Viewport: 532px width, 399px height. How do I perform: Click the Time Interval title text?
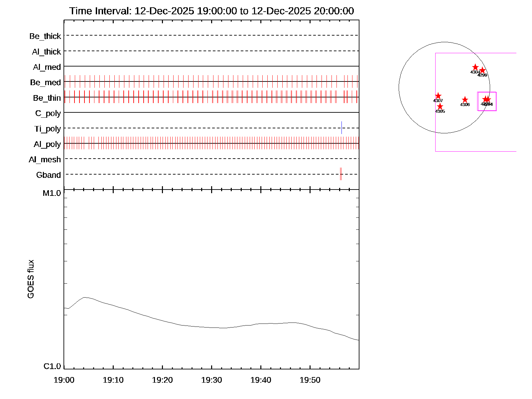click(211, 11)
